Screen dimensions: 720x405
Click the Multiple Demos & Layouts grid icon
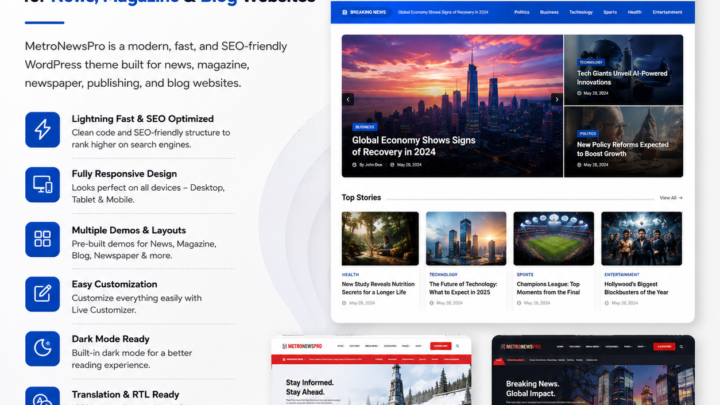(x=42, y=239)
